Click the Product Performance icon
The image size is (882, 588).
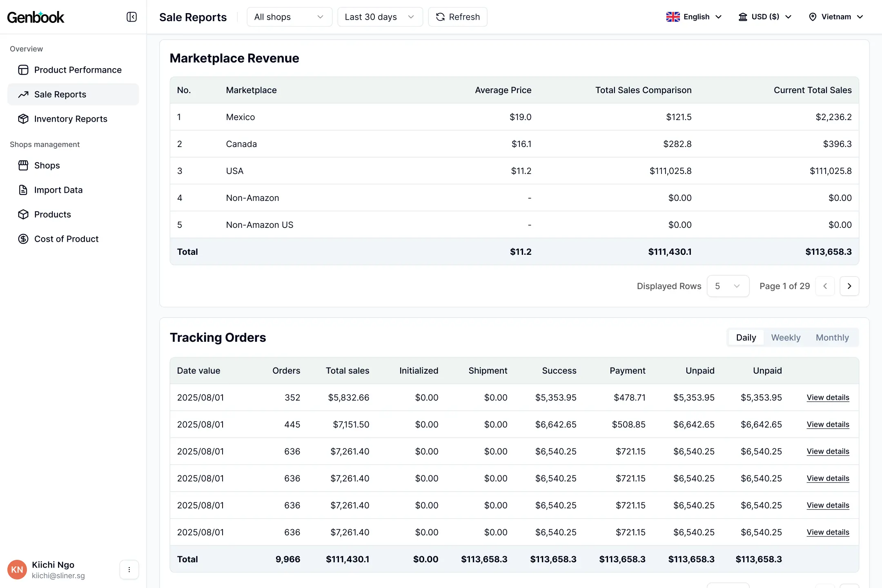point(23,70)
